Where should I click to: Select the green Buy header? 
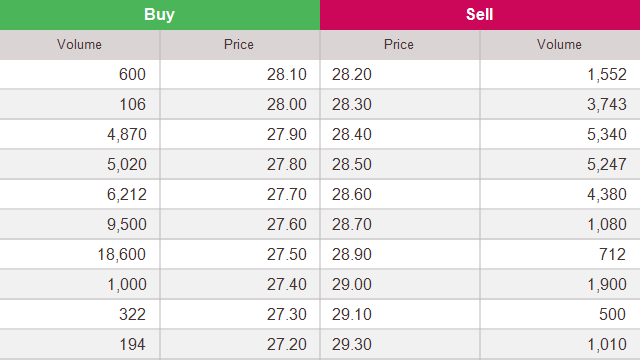pyautogui.click(x=160, y=15)
